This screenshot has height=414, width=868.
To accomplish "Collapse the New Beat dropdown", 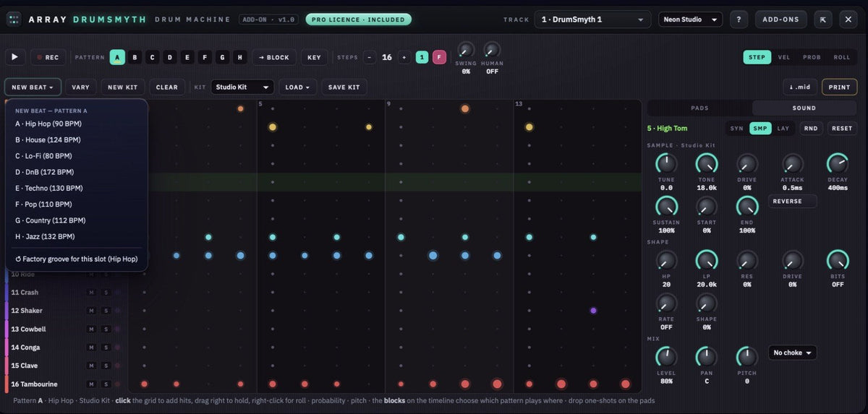I will [x=32, y=87].
